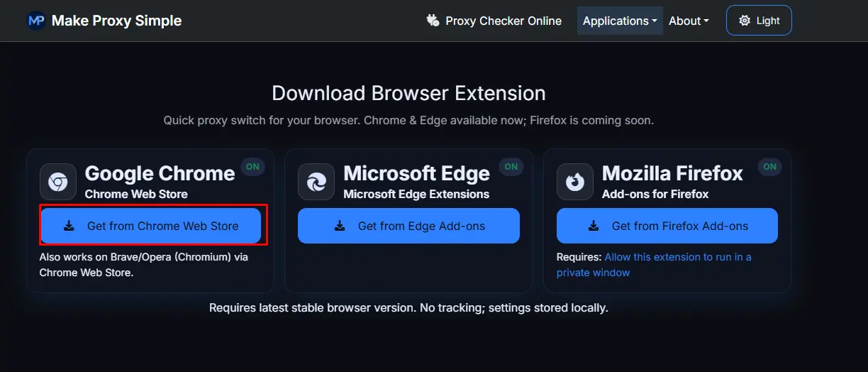The height and width of the screenshot is (372, 868).
Task: Click the ON badge on Google Chrome card
Action: (252, 167)
